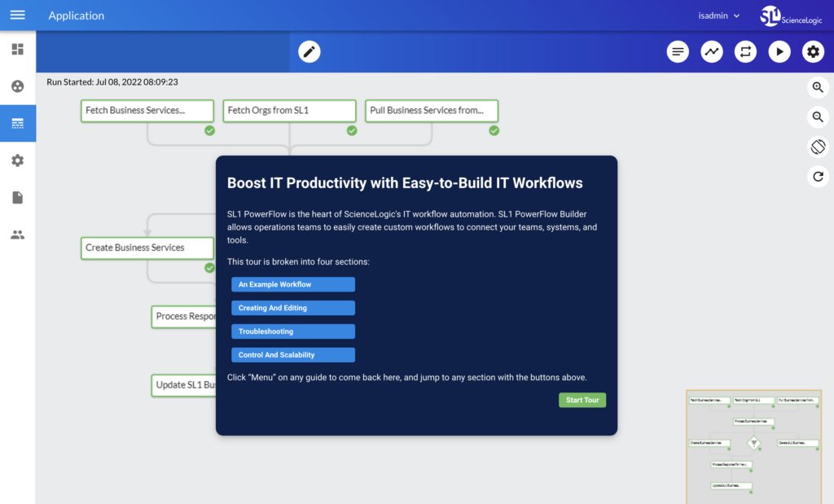
Task: Jump to Control And Scalability section
Action: [293, 355]
